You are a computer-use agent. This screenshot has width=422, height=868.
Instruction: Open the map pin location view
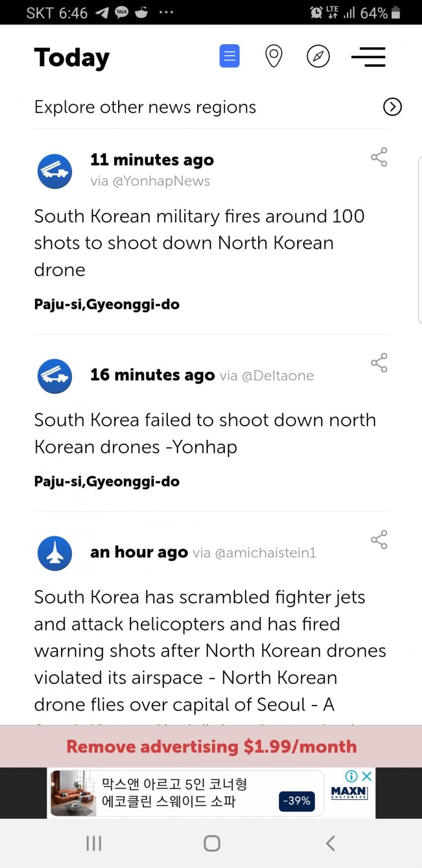pyautogui.click(x=274, y=56)
